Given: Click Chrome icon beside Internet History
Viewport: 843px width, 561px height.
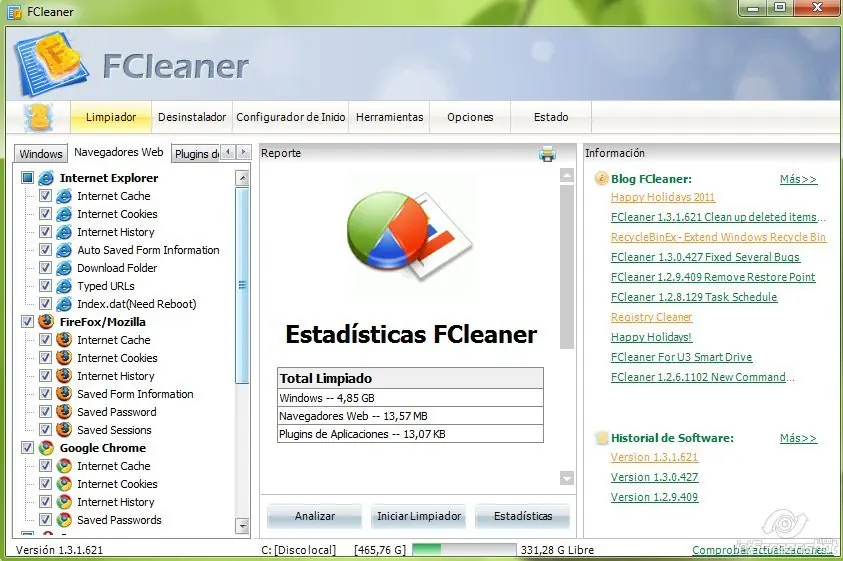Looking at the screenshot, I should pyautogui.click(x=64, y=502).
